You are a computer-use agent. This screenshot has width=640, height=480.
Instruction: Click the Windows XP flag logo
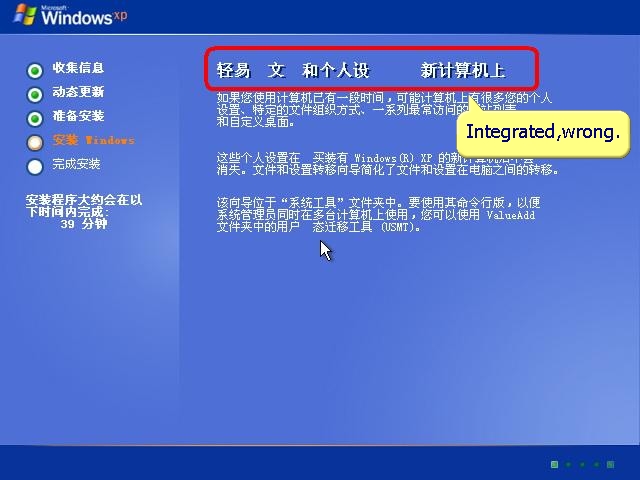pos(24,15)
